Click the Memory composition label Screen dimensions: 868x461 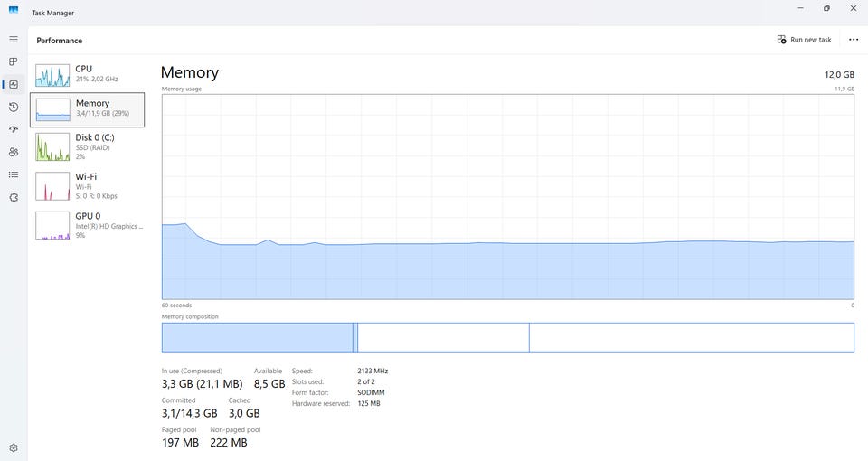click(x=190, y=316)
